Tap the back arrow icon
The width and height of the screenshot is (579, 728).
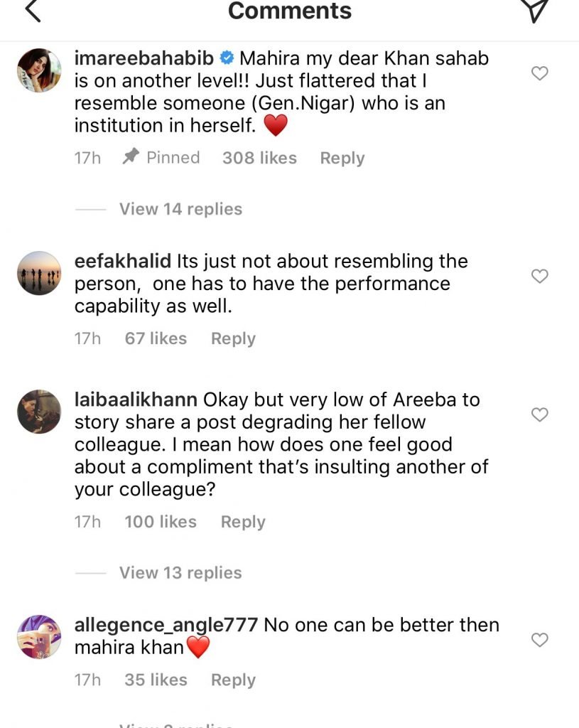pos(33,10)
